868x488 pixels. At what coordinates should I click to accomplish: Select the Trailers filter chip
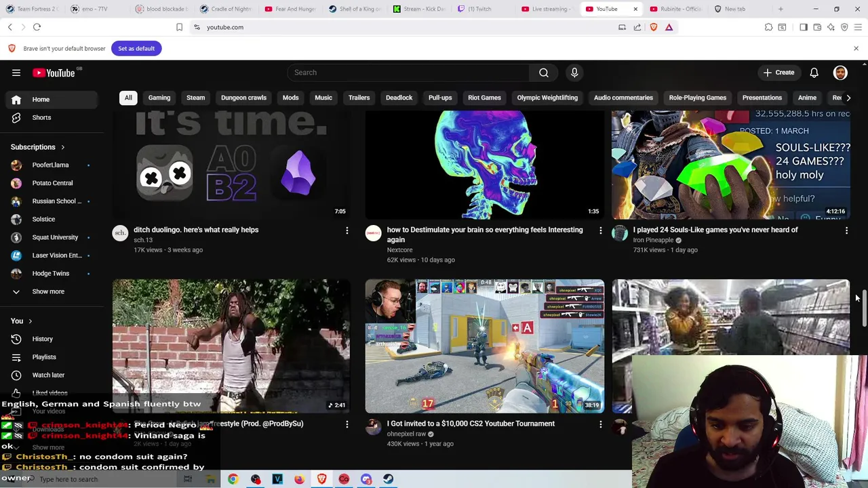point(359,98)
